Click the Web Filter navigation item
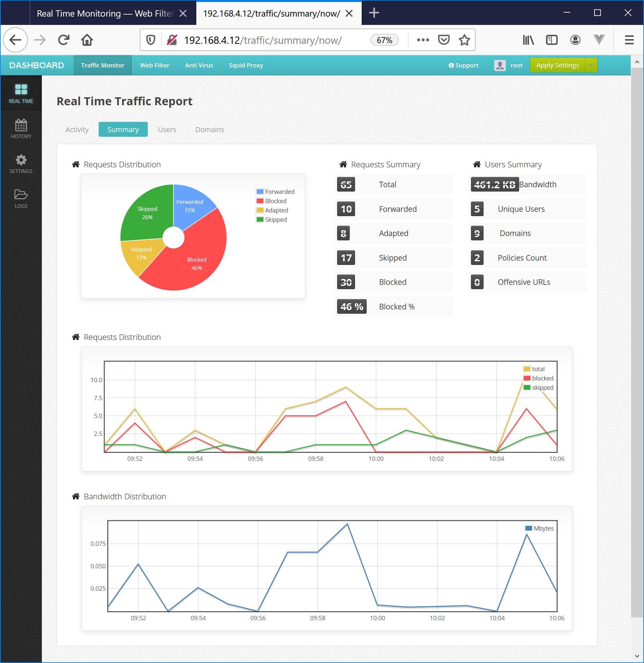The width and height of the screenshot is (644, 663). pyautogui.click(x=153, y=65)
